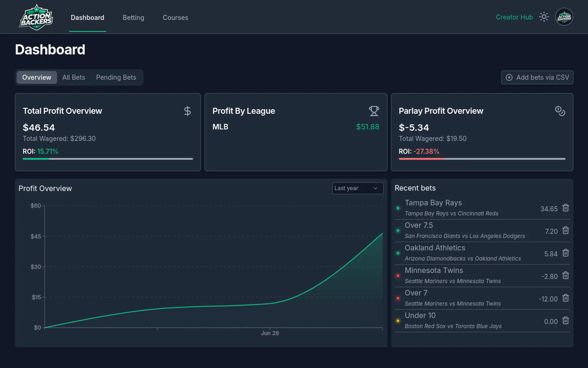Delete the Oakland Athletics bet
Image resolution: width=588 pixels, height=368 pixels.
coord(566,253)
